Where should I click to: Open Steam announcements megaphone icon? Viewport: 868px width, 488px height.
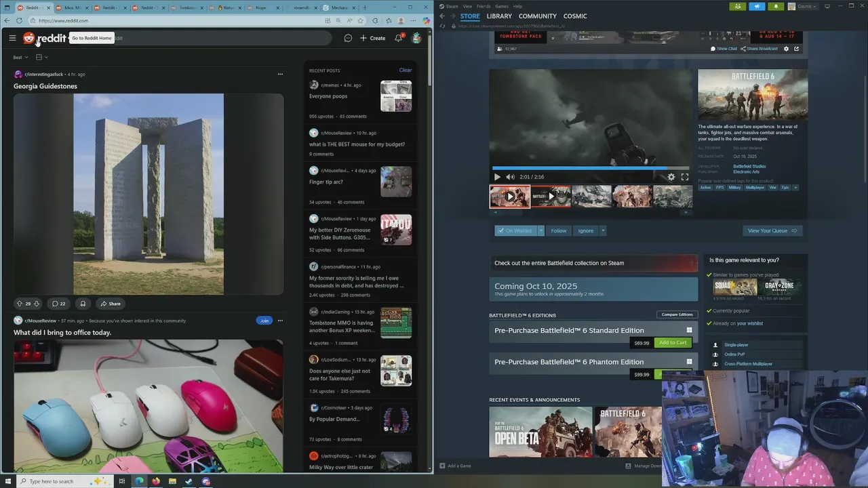(757, 6)
